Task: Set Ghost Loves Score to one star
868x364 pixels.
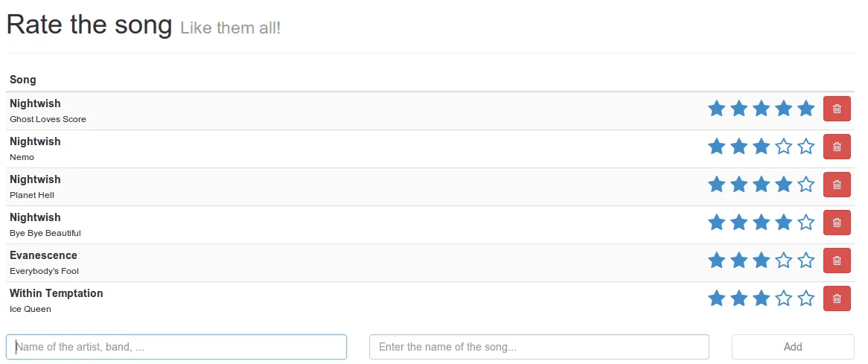Action: tap(716, 109)
